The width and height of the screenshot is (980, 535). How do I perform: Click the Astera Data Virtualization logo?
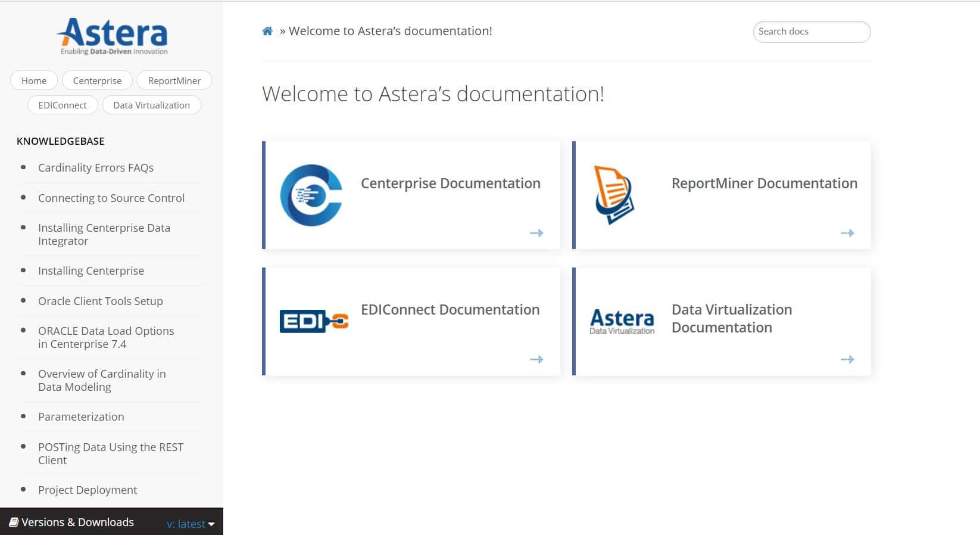pos(622,321)
